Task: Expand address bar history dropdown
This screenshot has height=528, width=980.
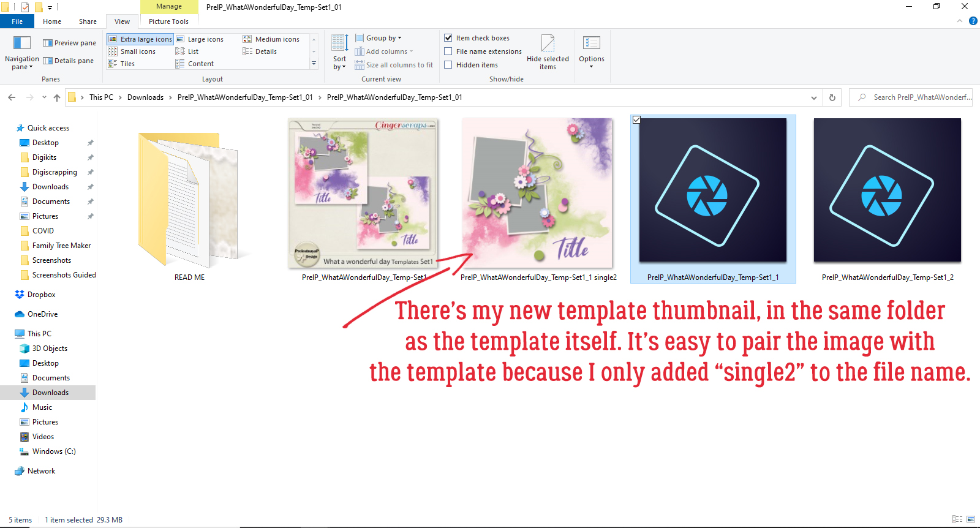Action: point(814,97)
